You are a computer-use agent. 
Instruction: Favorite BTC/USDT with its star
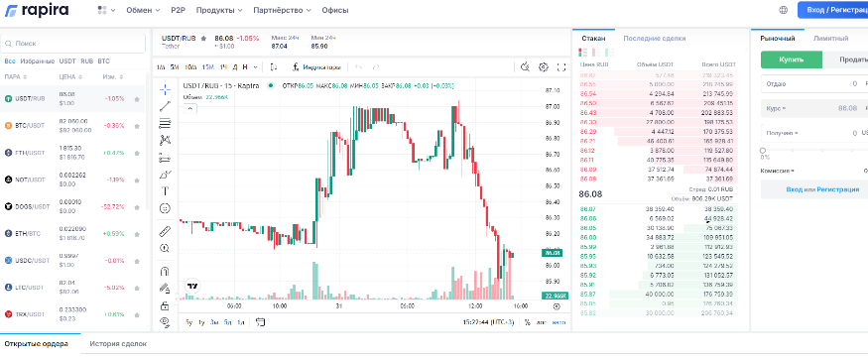pos(137,126)
